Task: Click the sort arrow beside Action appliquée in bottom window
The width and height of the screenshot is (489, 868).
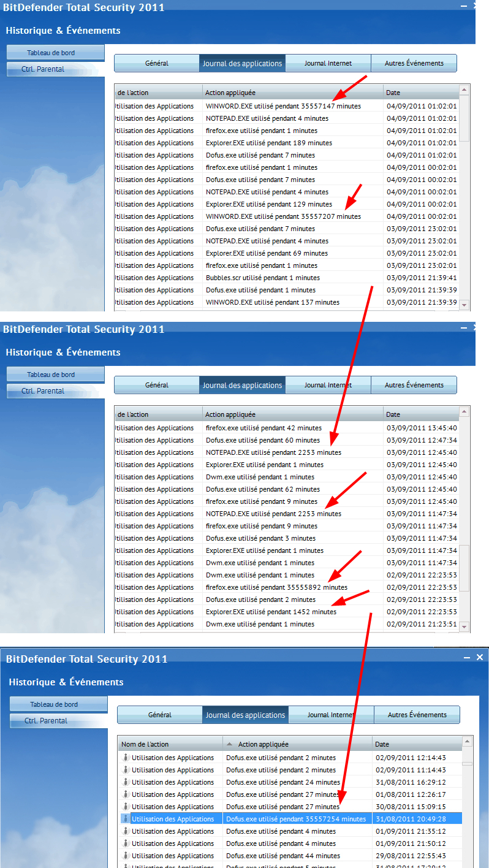Action: [230, 744]
